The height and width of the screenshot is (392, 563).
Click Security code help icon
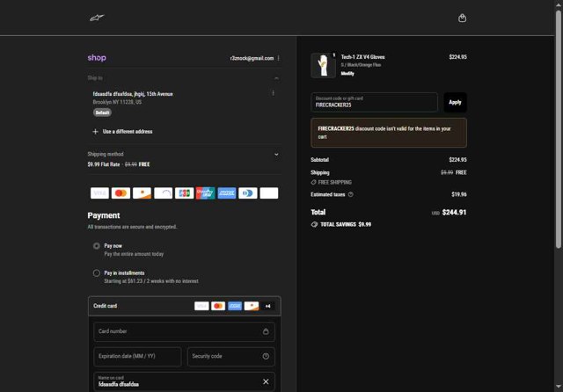(x=266, y=356)
